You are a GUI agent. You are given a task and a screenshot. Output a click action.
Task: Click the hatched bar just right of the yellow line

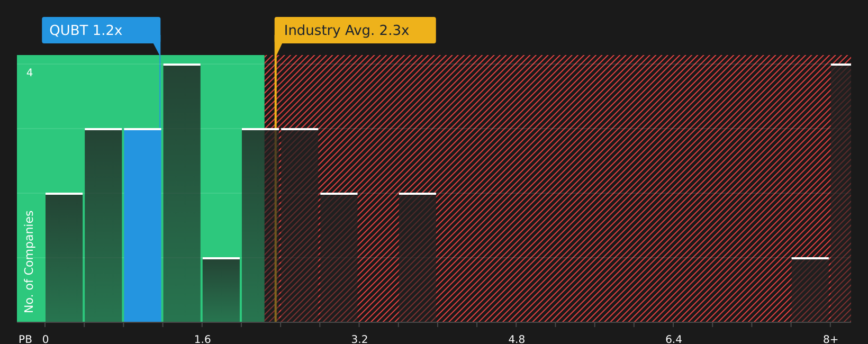pyautogui.click(x=300, y=225)
